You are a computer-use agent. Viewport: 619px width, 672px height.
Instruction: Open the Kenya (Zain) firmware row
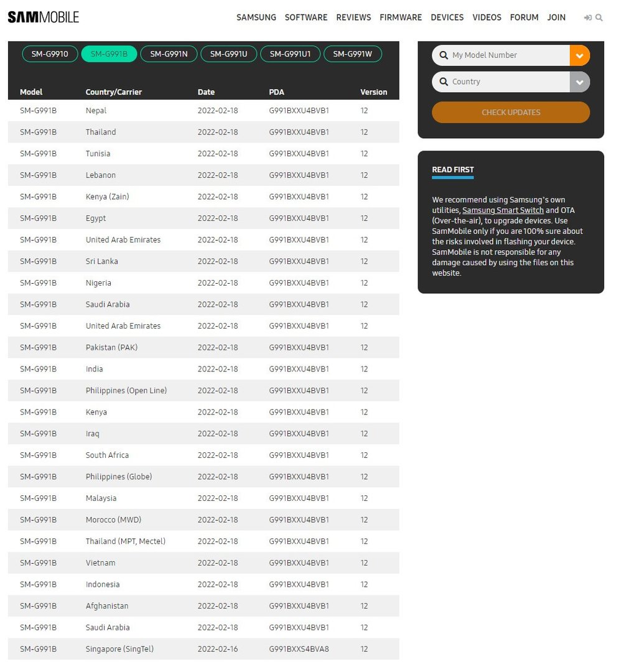pyautogui.click(x=203, y=197)
